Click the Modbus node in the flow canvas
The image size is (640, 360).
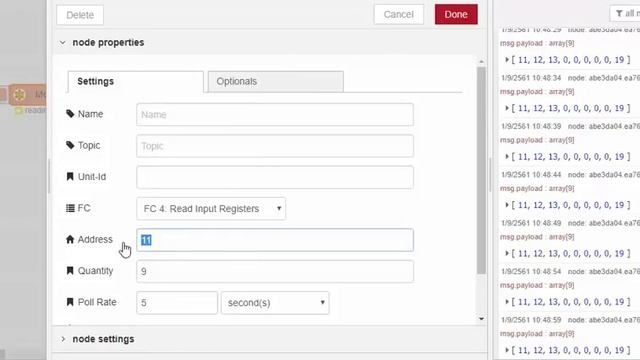tap(27, 95)
